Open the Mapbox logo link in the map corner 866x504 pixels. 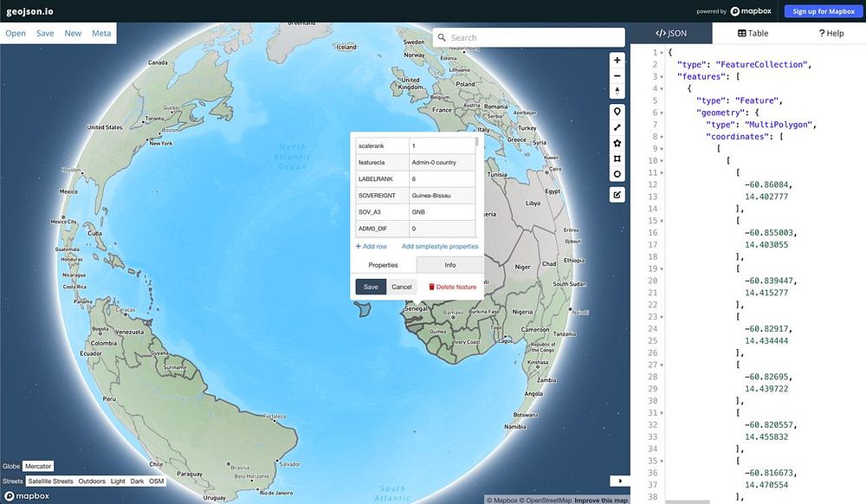tap(27, 495)
